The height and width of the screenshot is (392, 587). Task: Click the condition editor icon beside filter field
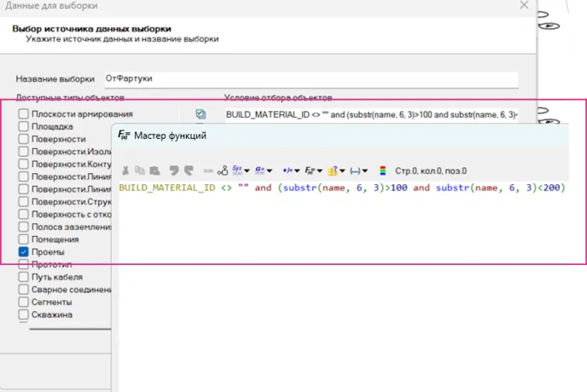point(201,114)
